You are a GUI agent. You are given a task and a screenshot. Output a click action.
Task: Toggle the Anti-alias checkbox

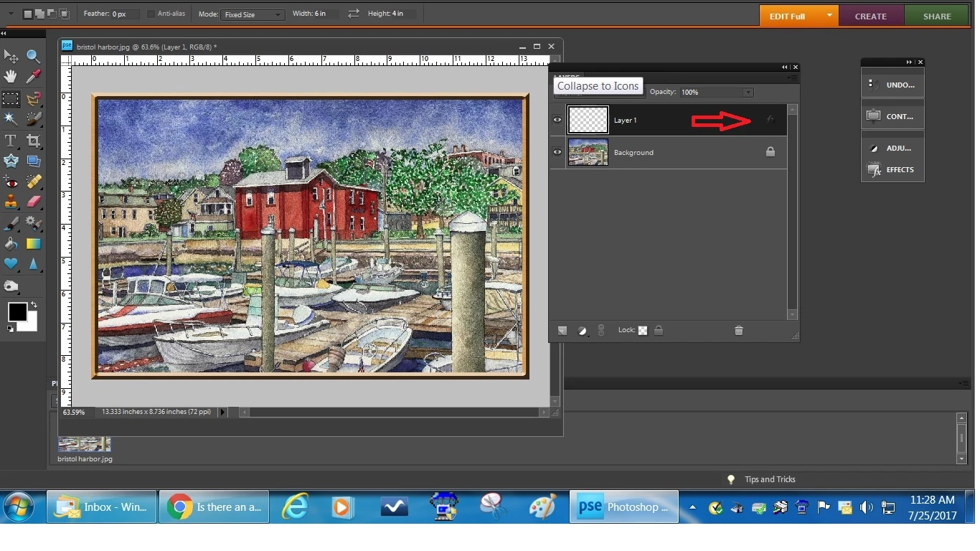click(x=151, y=14)
